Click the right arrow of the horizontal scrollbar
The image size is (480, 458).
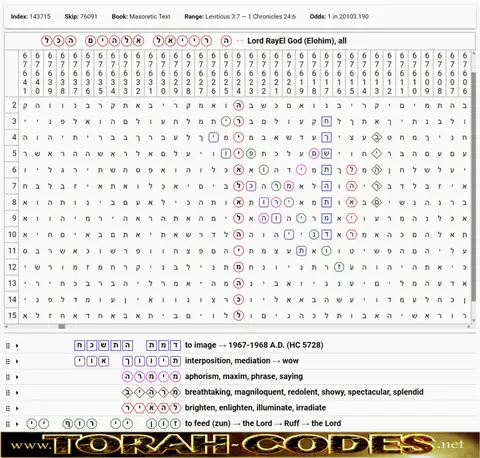(469, 326)
